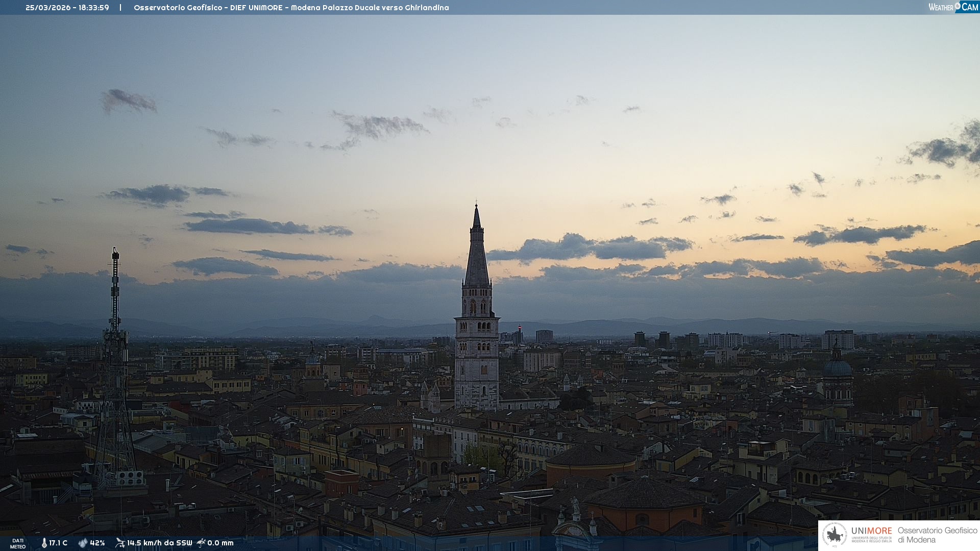Click the 18:33:59 time stamp

[x=94, y=8]
